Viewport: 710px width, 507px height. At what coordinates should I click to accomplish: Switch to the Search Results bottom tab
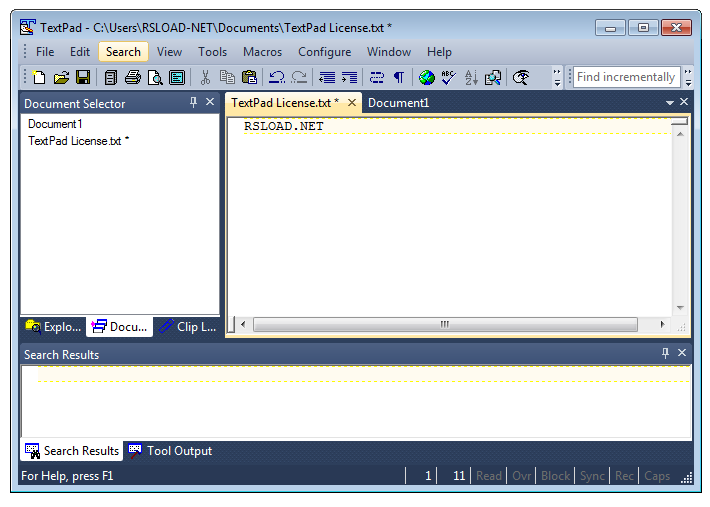click(x=72, y=451)
